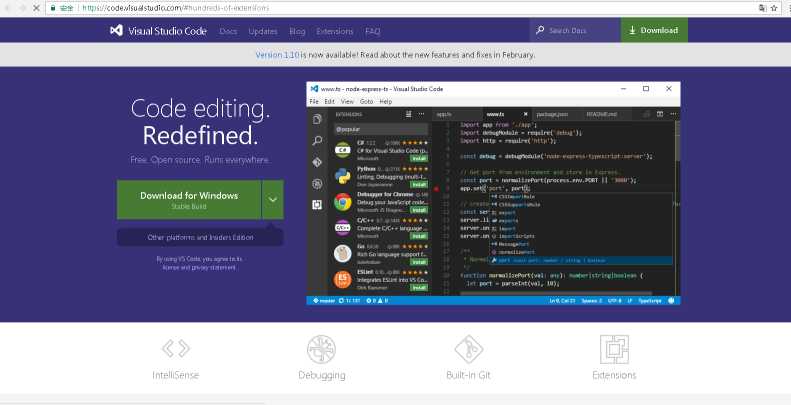Image resolution: width=791 pixels, height=405 pixels.
Task: Stop page loading with the browser X button
Action: pos(36,8)
